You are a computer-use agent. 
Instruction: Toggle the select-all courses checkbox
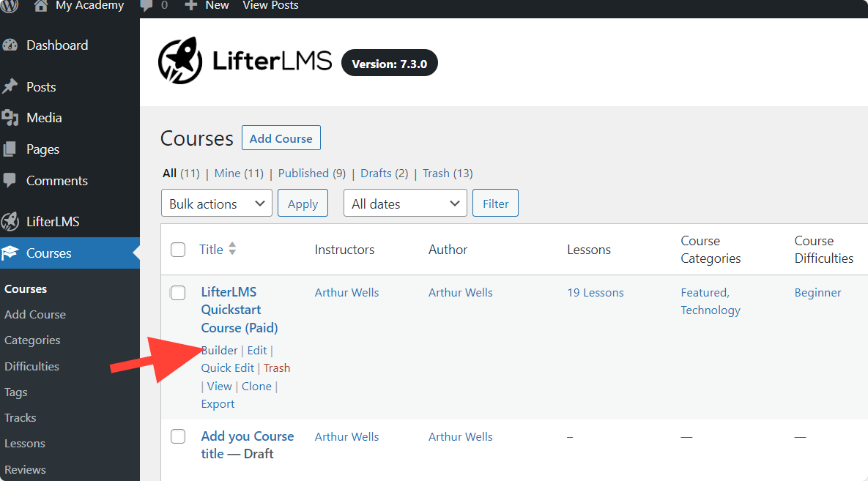click(178, 250)
